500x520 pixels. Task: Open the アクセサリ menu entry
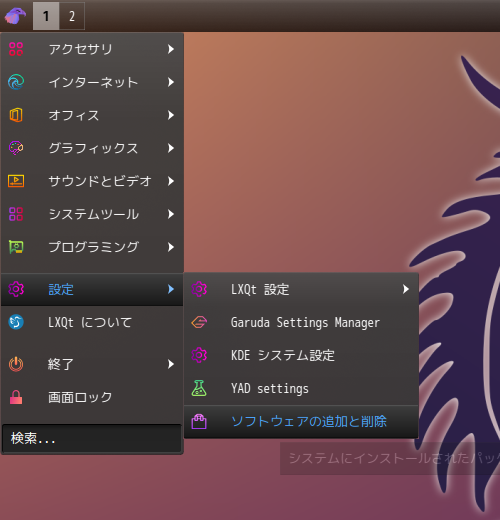coord(92,49)
